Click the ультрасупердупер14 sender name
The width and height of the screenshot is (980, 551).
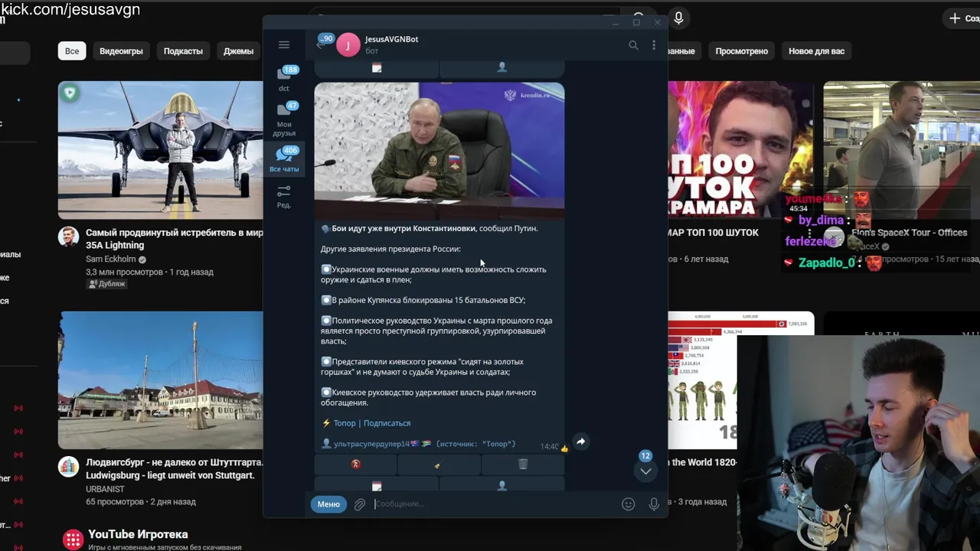(371, 444)
